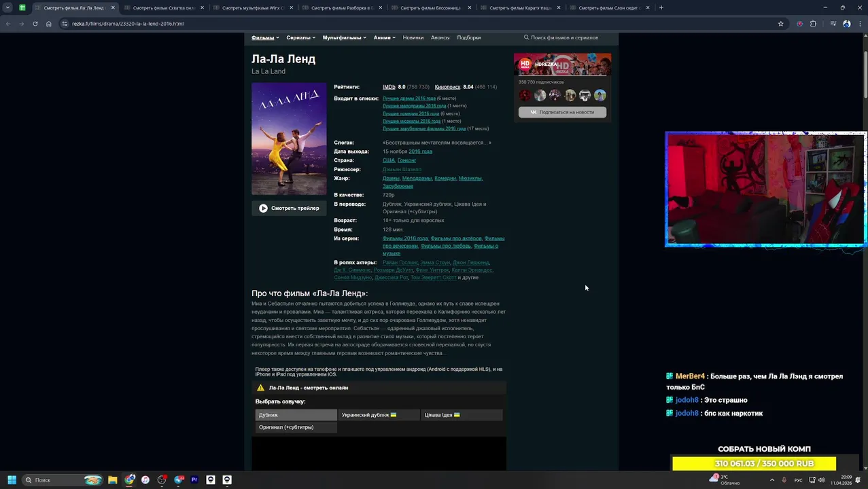Open the Гонконг country link
The height and width of the screenshot is (489, 868).
coord(406,160)
